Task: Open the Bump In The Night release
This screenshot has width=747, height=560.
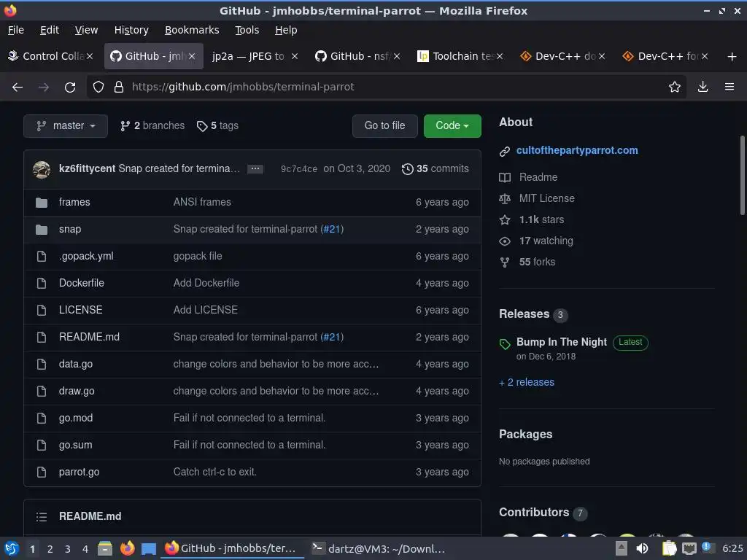Action: point(562,343)
